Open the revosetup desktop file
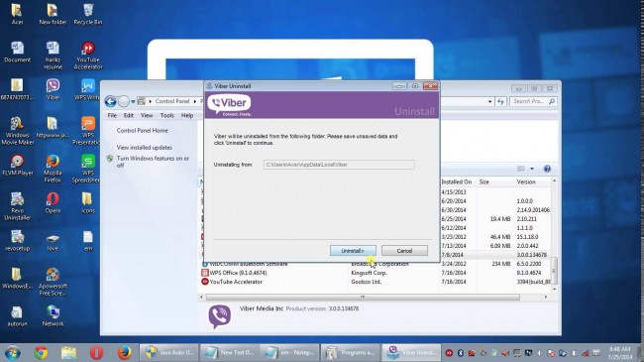 pos(17,241)
